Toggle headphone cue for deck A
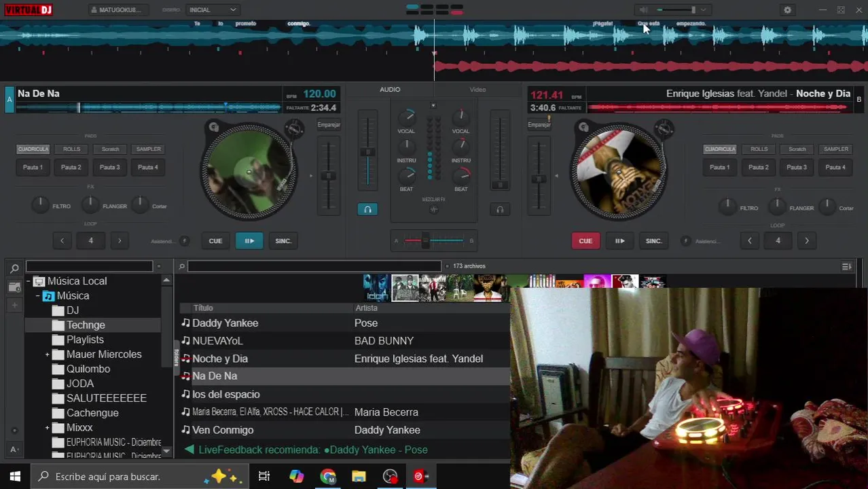The width and height of the screenshot is (868, 489). (367, 210)
